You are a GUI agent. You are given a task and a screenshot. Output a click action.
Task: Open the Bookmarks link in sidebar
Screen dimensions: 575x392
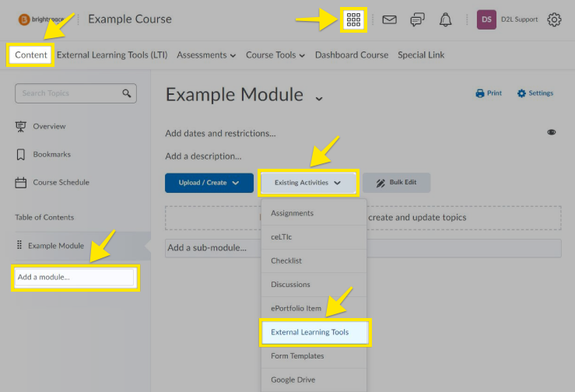(51, 154)
